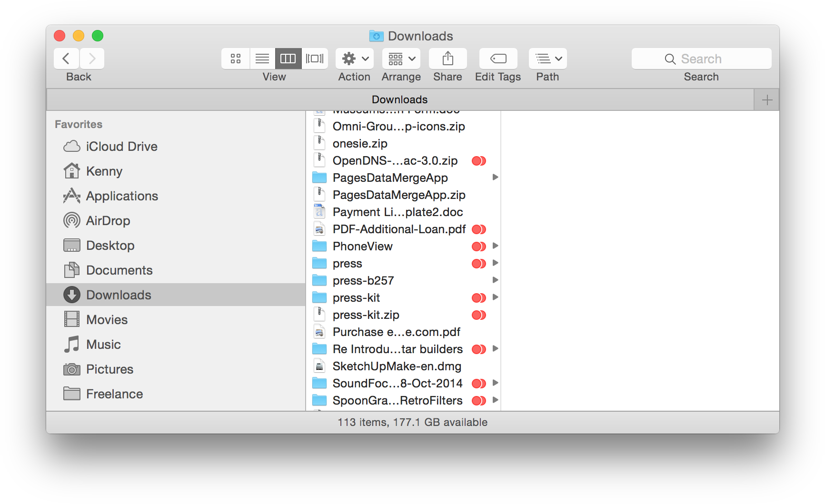Select Applications in the sidebar
The width and height of the screenshot is (825, 504).
tap(122, 196)
